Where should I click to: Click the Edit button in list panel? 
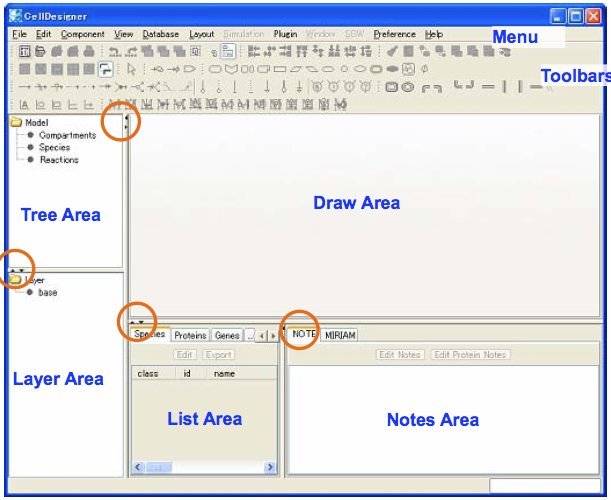click(x=184, y=355)
